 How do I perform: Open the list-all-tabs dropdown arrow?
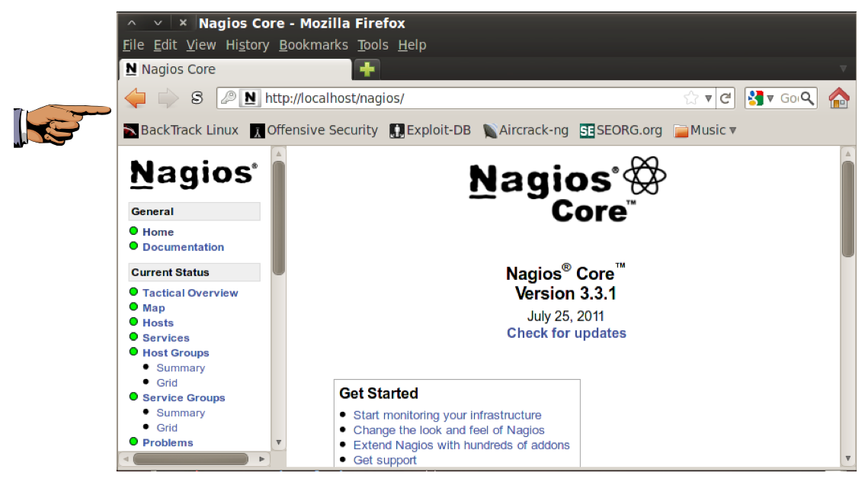coord(843,69)
